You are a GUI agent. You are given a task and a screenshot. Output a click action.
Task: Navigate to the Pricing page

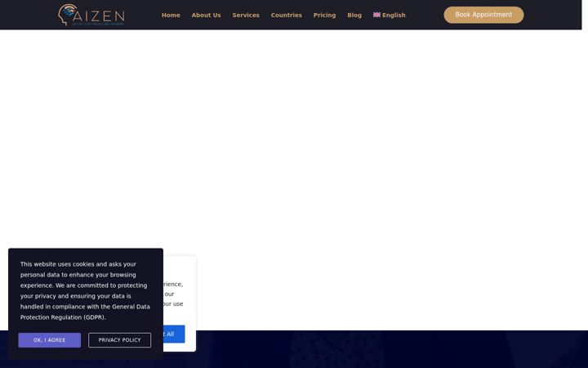click(x=324, y=15)
